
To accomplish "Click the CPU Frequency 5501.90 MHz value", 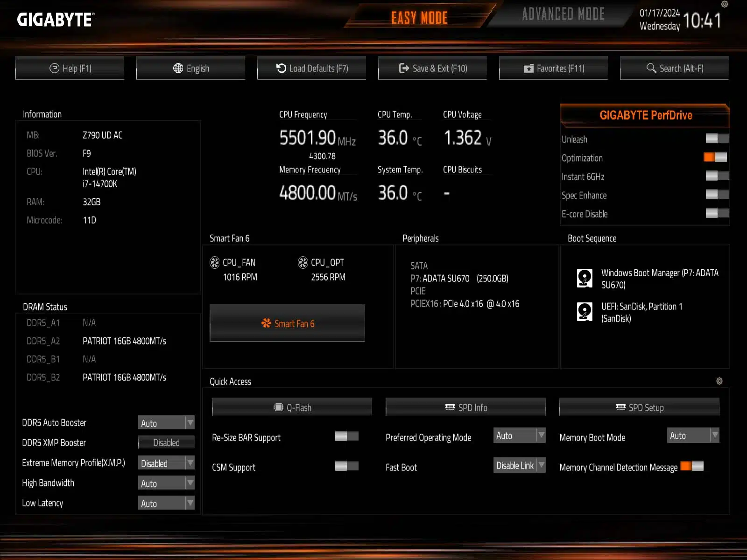I will [317, 138].
